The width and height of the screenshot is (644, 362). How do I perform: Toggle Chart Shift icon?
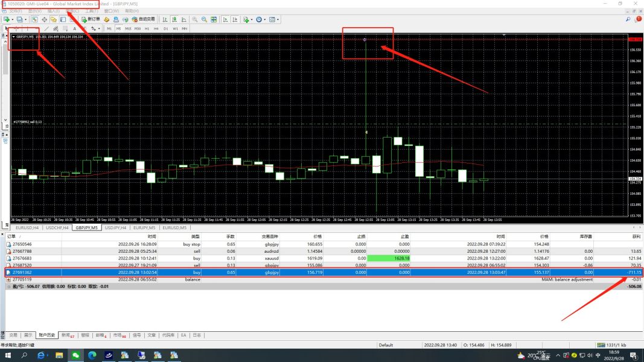[x=235, y=19]
